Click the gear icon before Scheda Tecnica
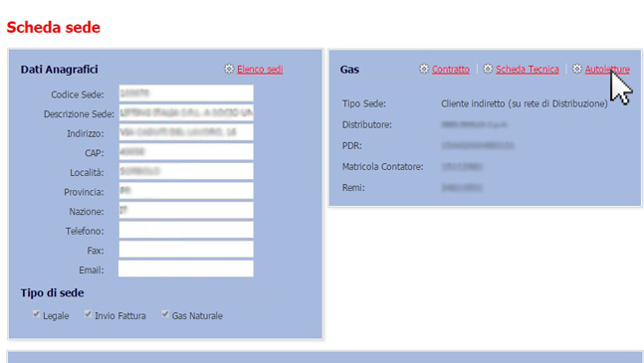This screenshot has height=363, width=644. pyautogui.click(x=488, y=69)
